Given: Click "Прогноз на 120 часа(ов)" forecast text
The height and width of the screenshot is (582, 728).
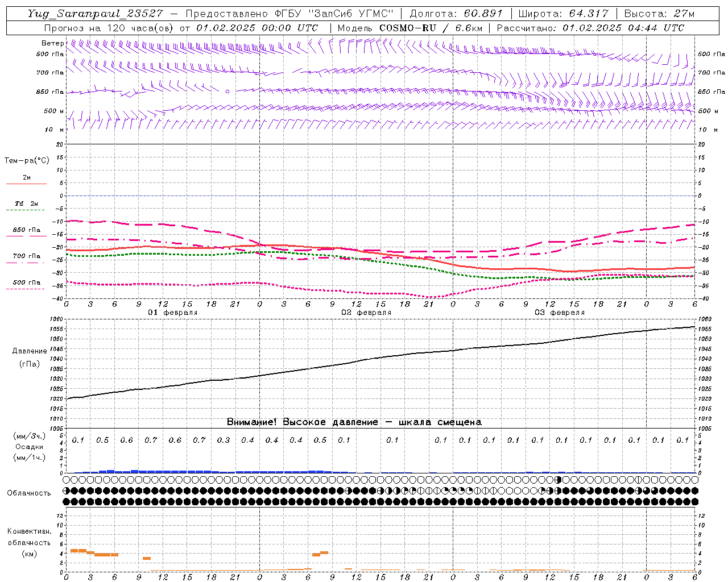Looking at the screenshot, I should click(109, 28).
